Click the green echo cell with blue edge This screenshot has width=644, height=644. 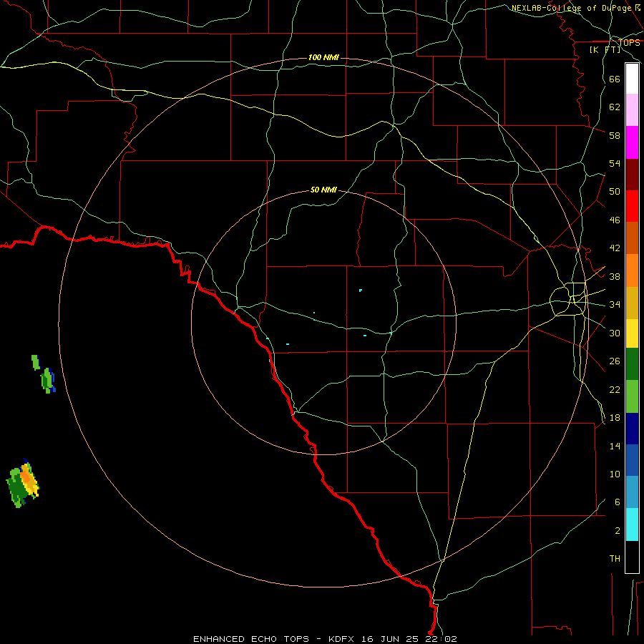point(48,381)
